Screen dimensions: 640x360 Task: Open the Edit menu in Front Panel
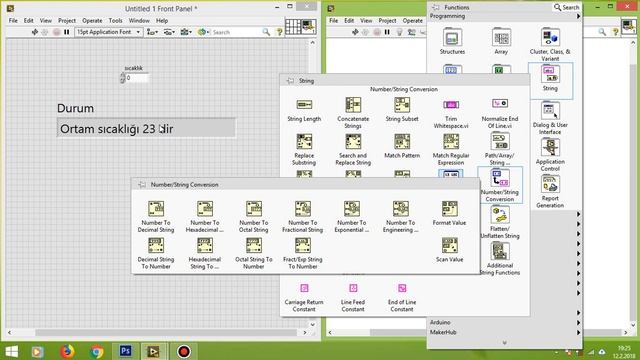29,20
